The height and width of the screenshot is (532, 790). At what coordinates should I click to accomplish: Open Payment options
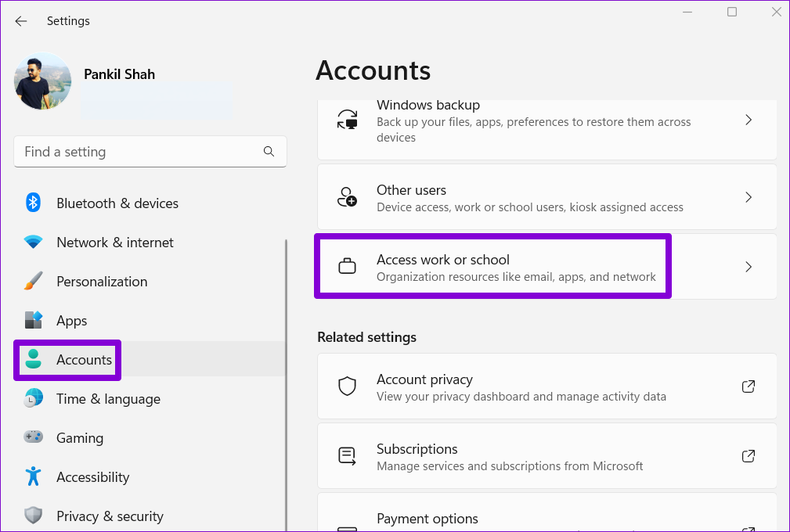(547, 512)
